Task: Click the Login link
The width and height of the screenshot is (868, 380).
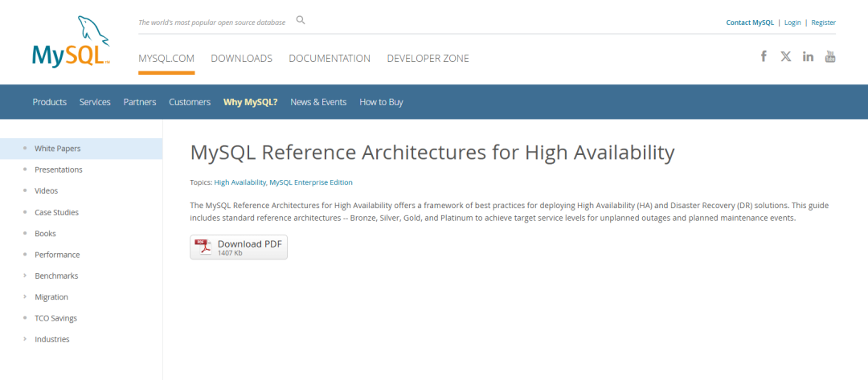Action: coord(792,22)
